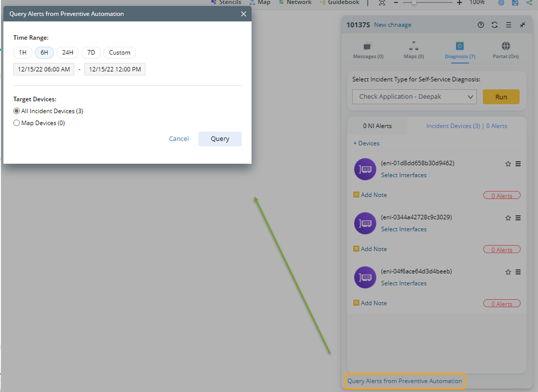Select the 6H time range
This screenshot has height=392, width=538.
coord(44,52)
